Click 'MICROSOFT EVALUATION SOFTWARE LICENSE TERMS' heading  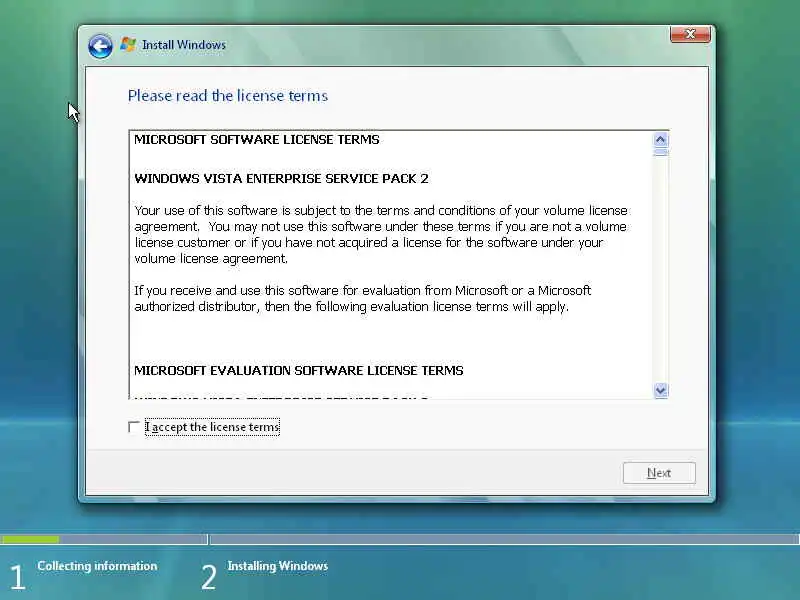298,370
